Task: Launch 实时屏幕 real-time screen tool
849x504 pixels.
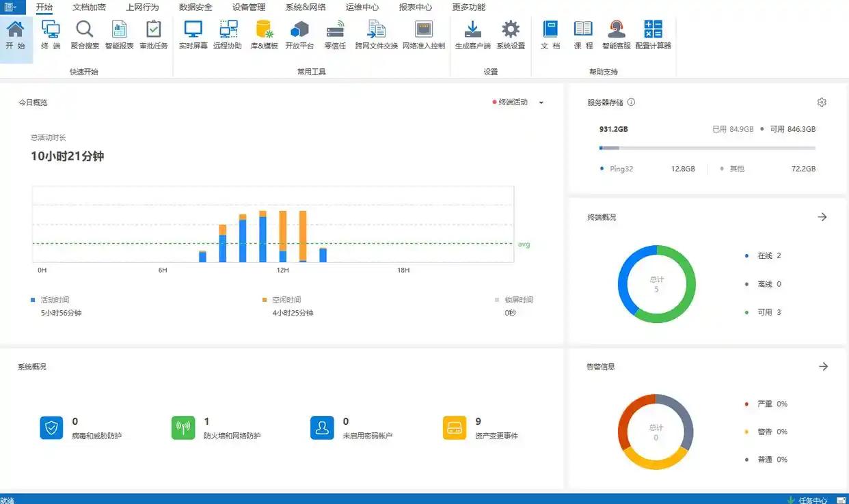Action: [193, 34]
